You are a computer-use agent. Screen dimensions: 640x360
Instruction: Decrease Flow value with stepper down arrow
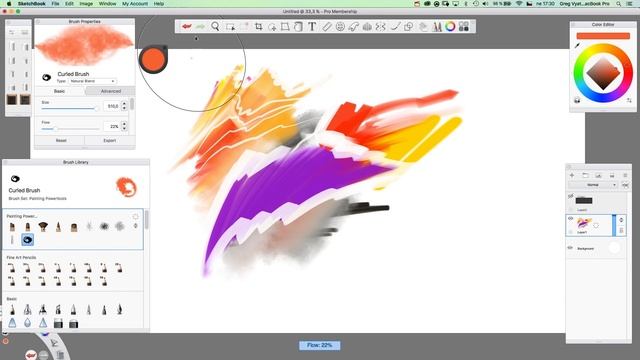(x=124, y=129)
